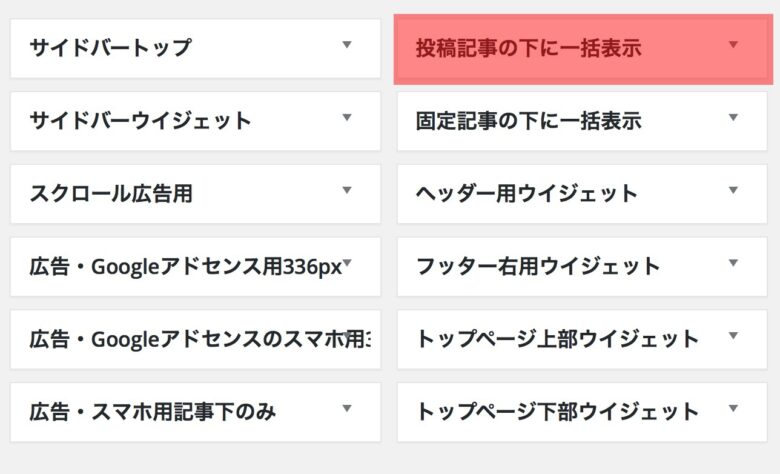780x474 pixels.
Task: Open the 広告・Googleアドセンスのスマホ用 panel
Action: click(x=195, y=340)
